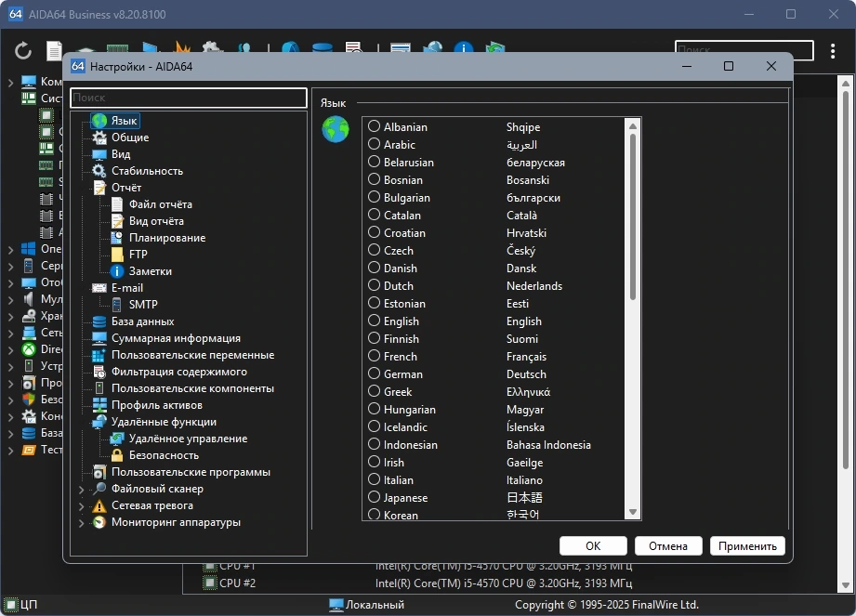This screenshot has width=856, height=616.
Task: Maximize the Настройки dialog window
Action: [x=729, y=66]
